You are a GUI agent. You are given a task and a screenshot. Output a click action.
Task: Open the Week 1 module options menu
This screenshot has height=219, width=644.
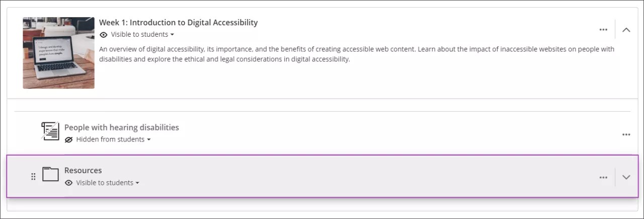tap(603, 30)
